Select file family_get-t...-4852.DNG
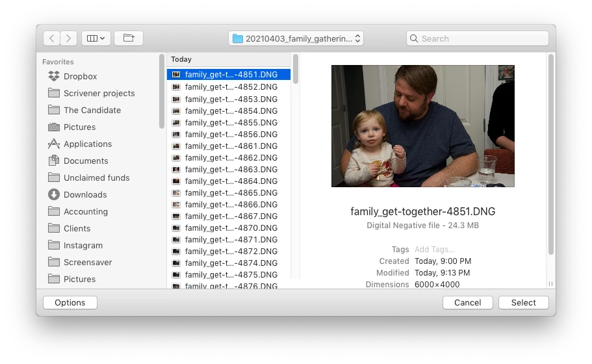592x364 pixels. point(229,87)
